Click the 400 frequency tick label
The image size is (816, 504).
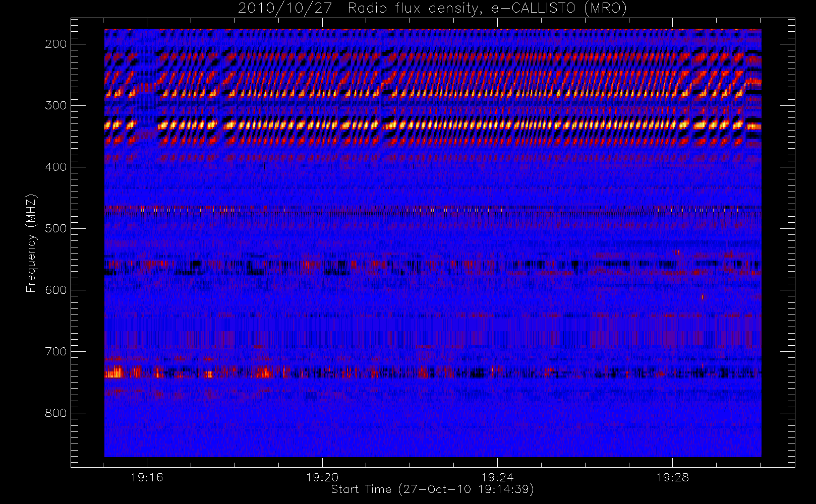(56, 167)
